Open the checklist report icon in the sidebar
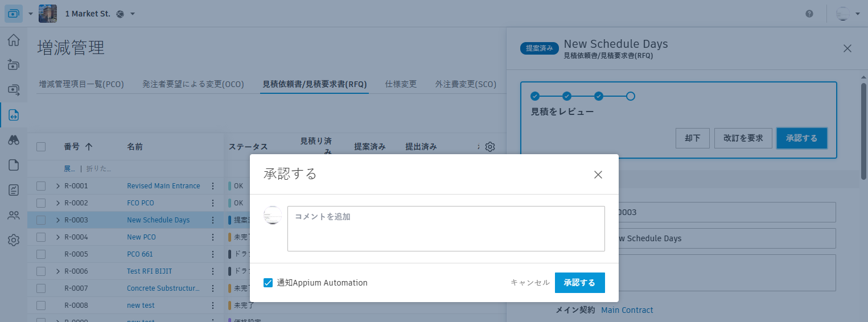The image size is (868, 322). [x=14, y=190]
